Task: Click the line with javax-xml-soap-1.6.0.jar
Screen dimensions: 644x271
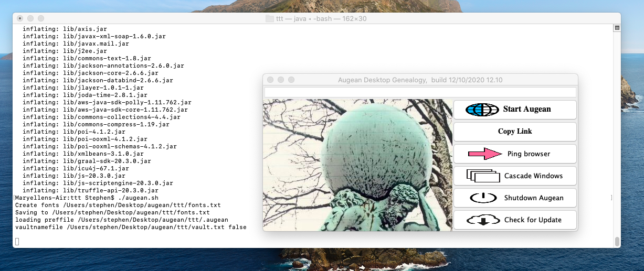Action: 94,37
